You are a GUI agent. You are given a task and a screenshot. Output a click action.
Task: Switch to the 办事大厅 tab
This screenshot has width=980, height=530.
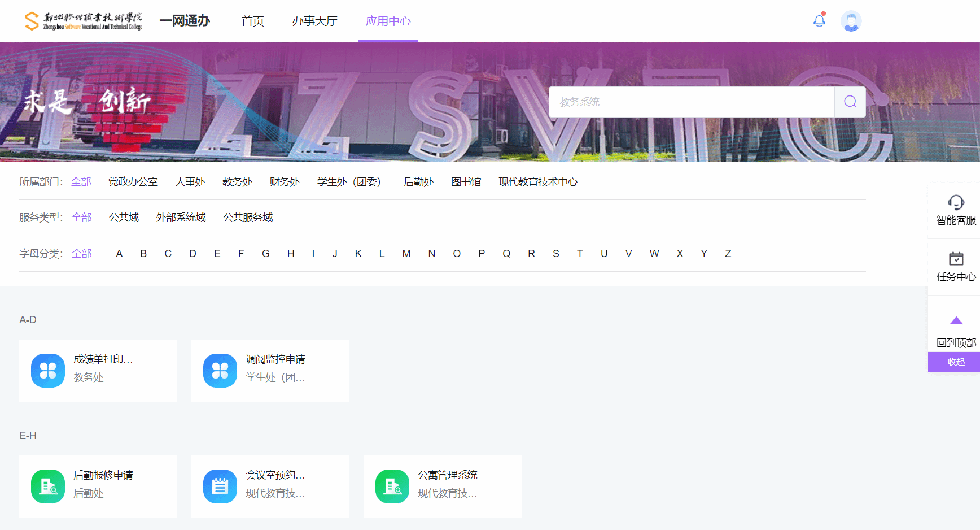pyautogui.click(x=314, y=21)
